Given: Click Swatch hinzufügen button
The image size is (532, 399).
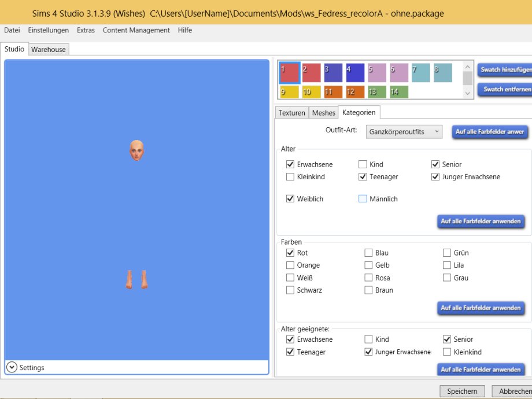Looking at the screenshot, I should [505, 69].
